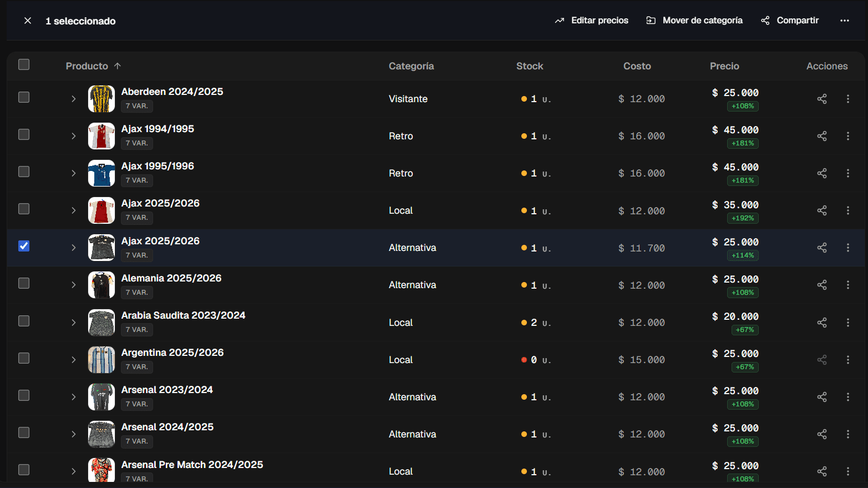Open the Aberdeen 2024/2025 jersey thumbnail
Screen dimensions: 868x488
point(101,99)
